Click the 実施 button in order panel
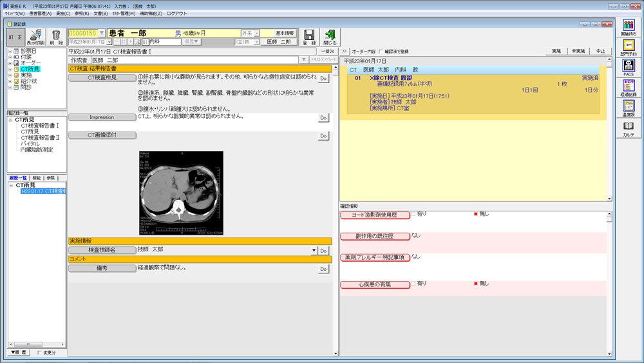 click(556, 52)
